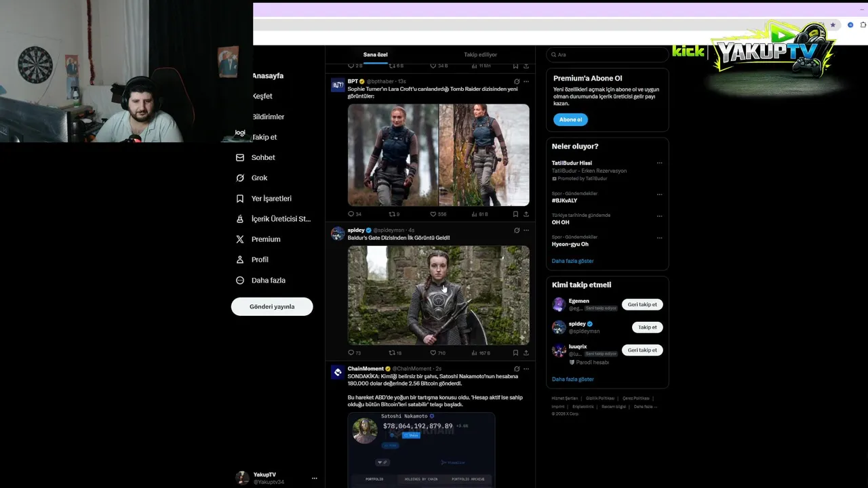Share the BPT Tomb Raider post
The height and width of the screenshot is (488, 868).
(x=526, y=214)
